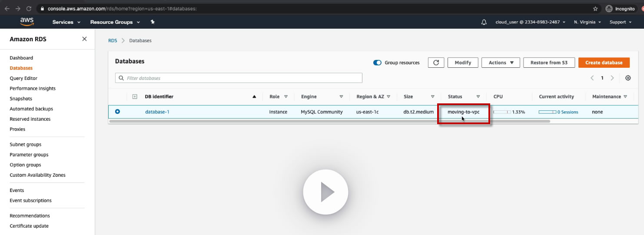Click the CPU 1.33% usage bar
Image resolution: width=644 pixels, height=235 pixels.
[502, 112]
